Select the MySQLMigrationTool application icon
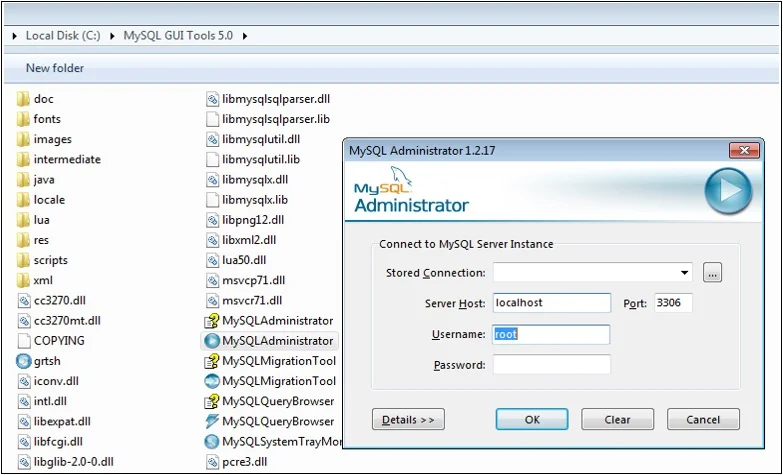 click(x=212, y=381)
